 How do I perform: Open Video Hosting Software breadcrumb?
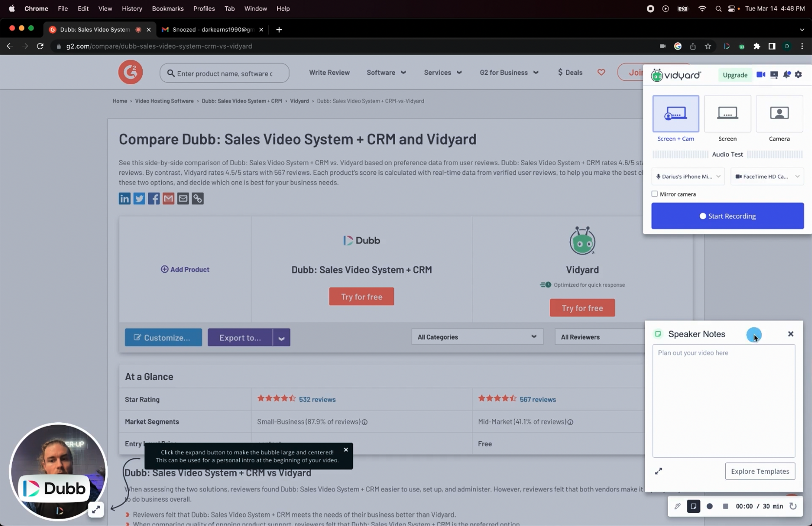(x=164, y=101)
